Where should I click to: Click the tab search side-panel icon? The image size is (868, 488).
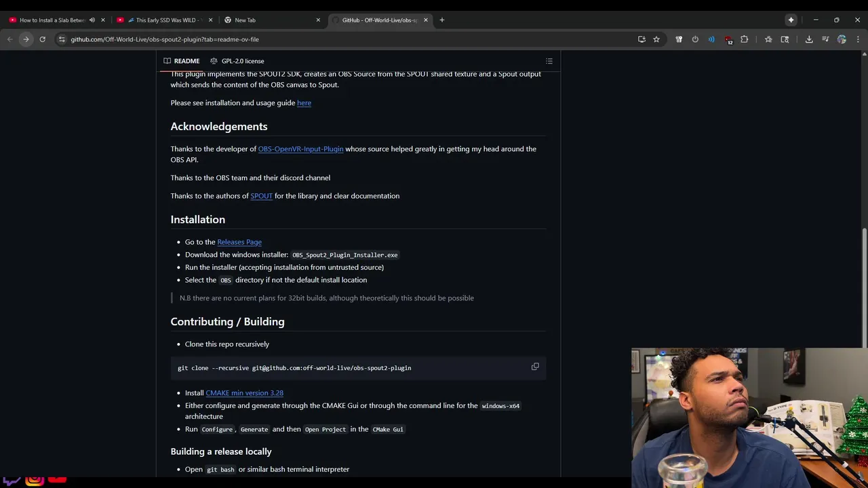coord(785,39)
